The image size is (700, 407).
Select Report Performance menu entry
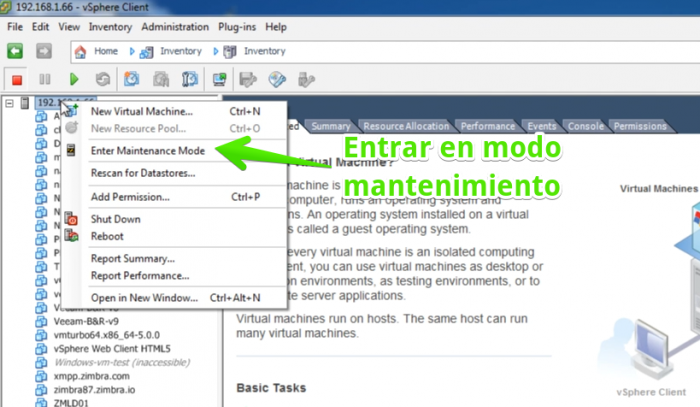pos(175,275)
